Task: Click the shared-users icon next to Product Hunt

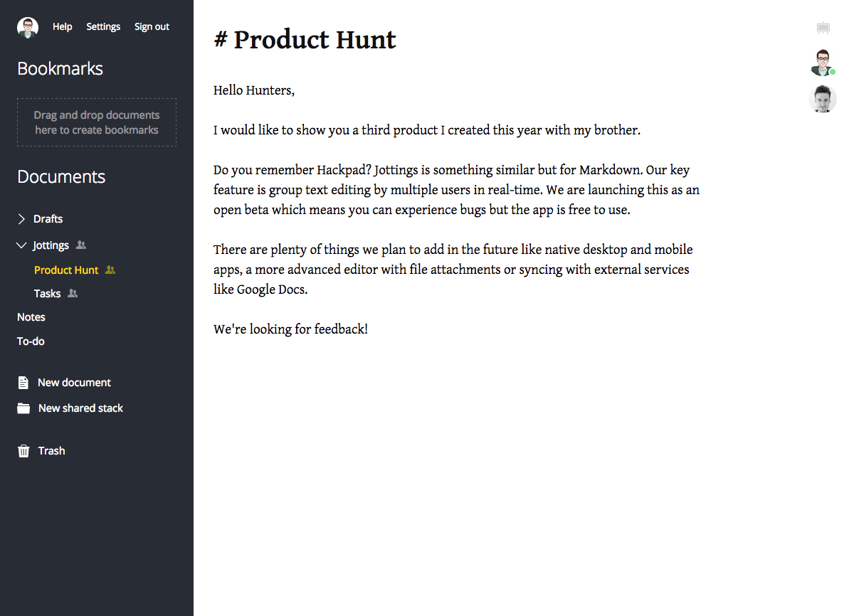Action: tap(110, 270)
